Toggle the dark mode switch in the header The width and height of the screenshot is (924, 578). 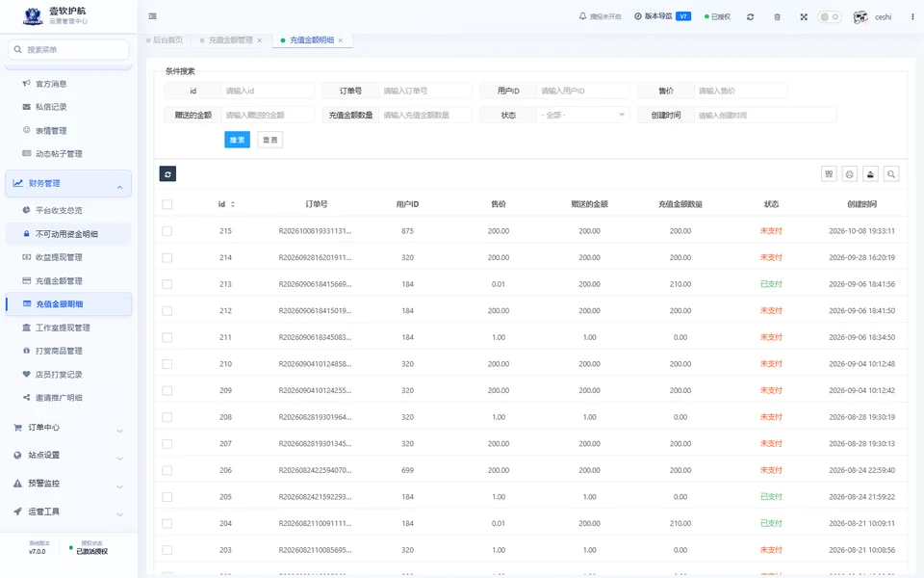pos(829,17)
